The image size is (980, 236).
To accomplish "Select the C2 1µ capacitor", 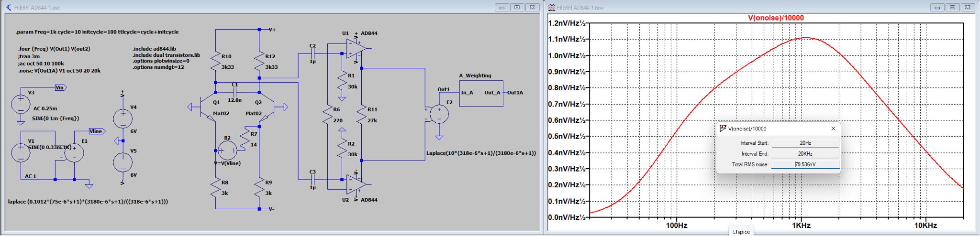I will (x=312, y=54).
